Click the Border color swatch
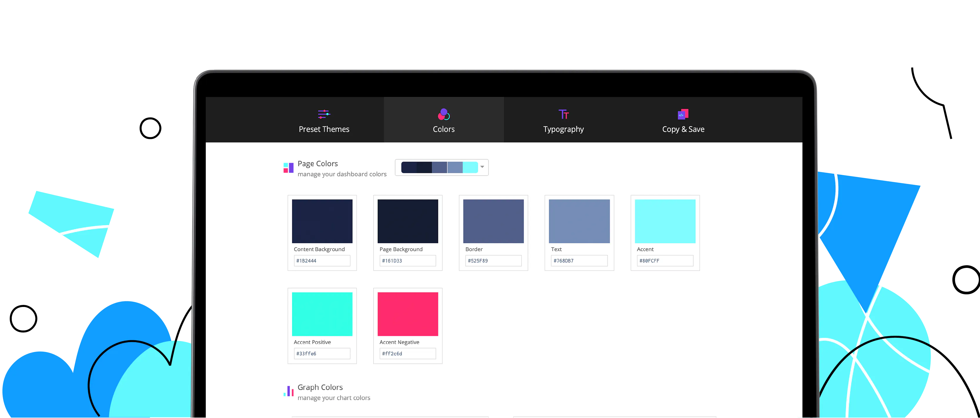 click(493, 221)
